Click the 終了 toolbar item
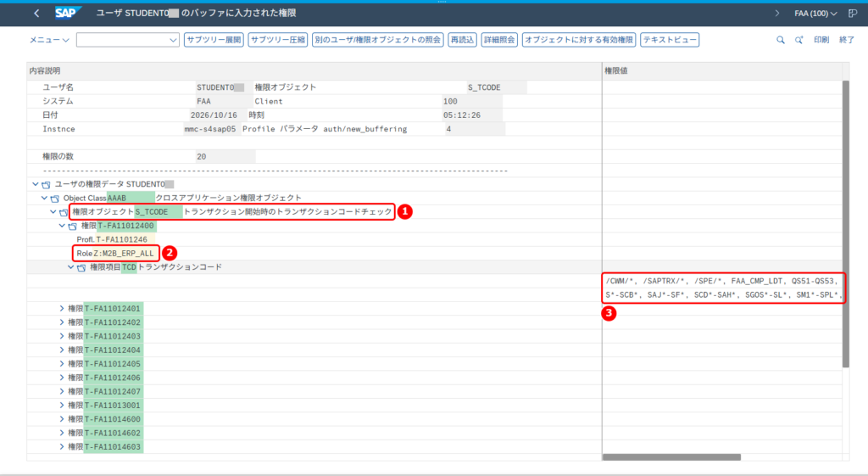This screenshot has width=868, height=476. click(847, 40)
